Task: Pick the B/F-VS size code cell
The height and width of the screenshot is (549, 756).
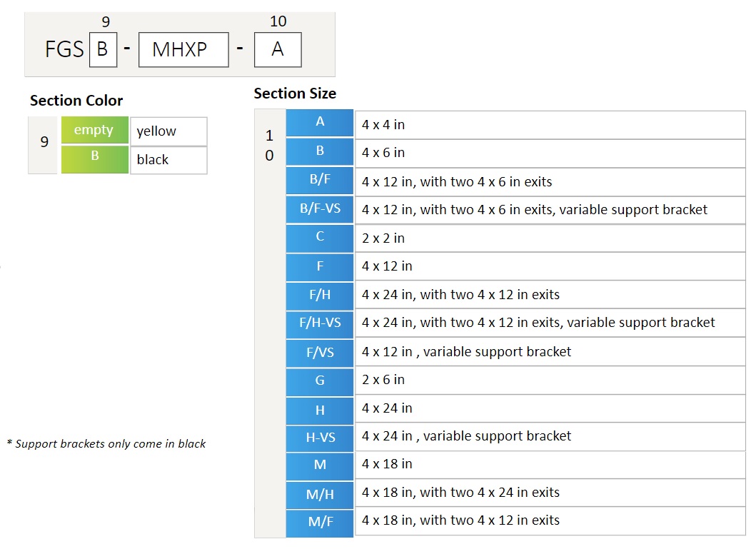Action: [320, 209]
